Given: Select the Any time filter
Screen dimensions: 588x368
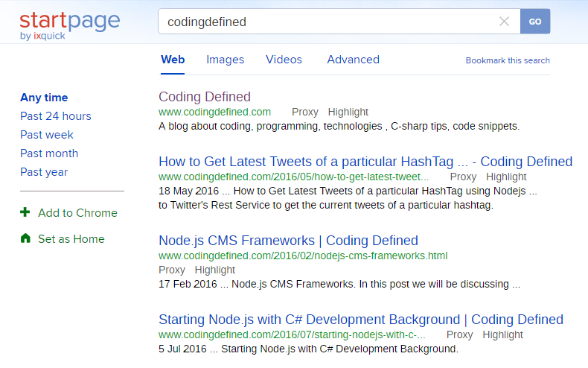Looking at the screenshot, I should click(44, 98).
